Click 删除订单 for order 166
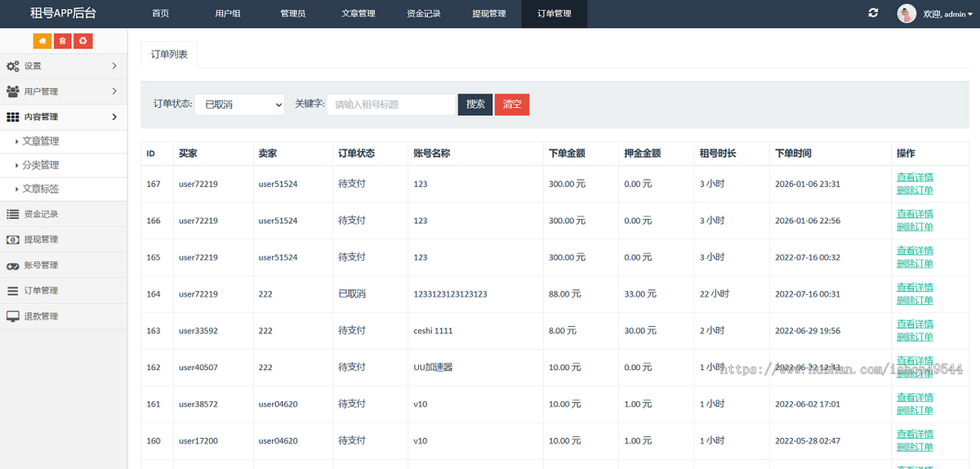 915,227
